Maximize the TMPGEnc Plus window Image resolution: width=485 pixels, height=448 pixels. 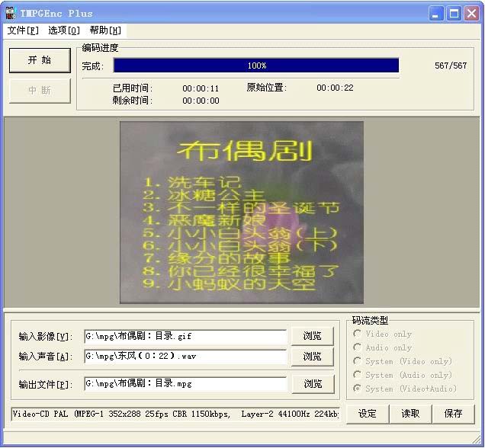[x=454, y=13]
